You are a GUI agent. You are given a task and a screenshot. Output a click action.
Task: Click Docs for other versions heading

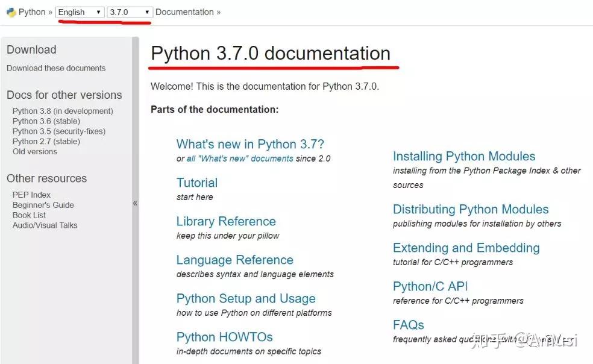coord(64,95)
